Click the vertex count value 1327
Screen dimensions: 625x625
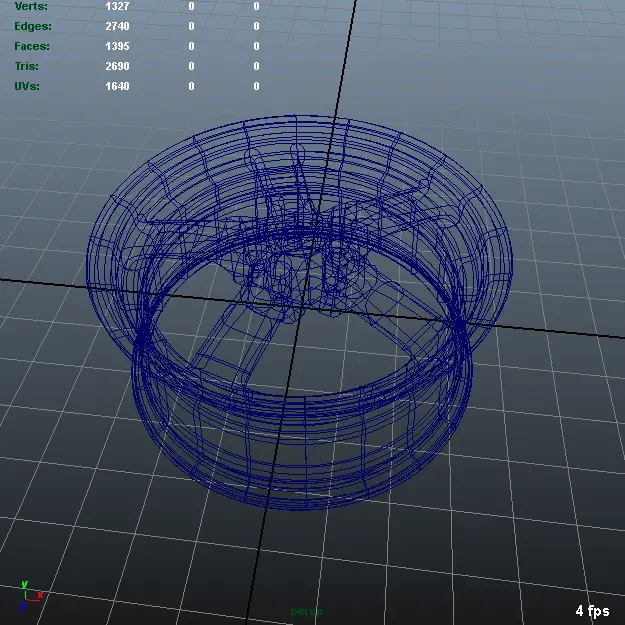(117, 6)
